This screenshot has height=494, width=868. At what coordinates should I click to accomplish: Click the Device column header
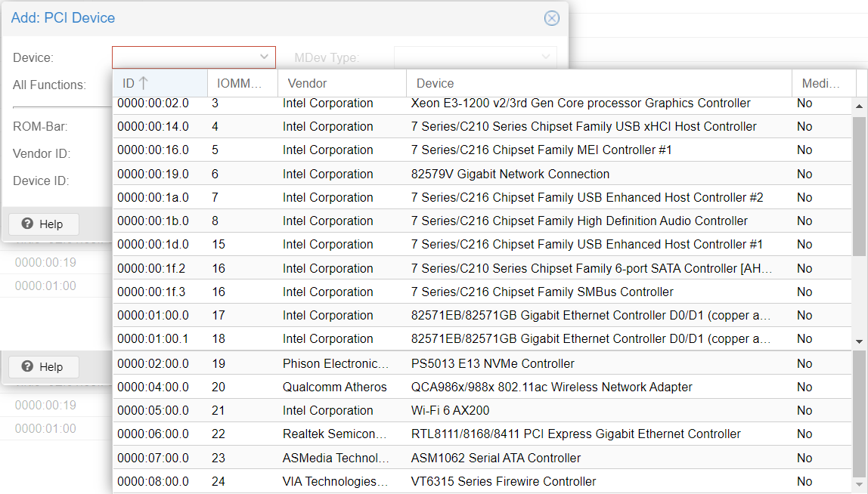point(597,83)
